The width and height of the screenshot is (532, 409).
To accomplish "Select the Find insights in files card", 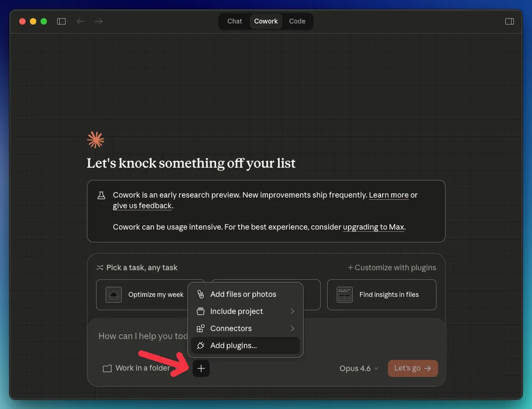I will click(382, 295).
